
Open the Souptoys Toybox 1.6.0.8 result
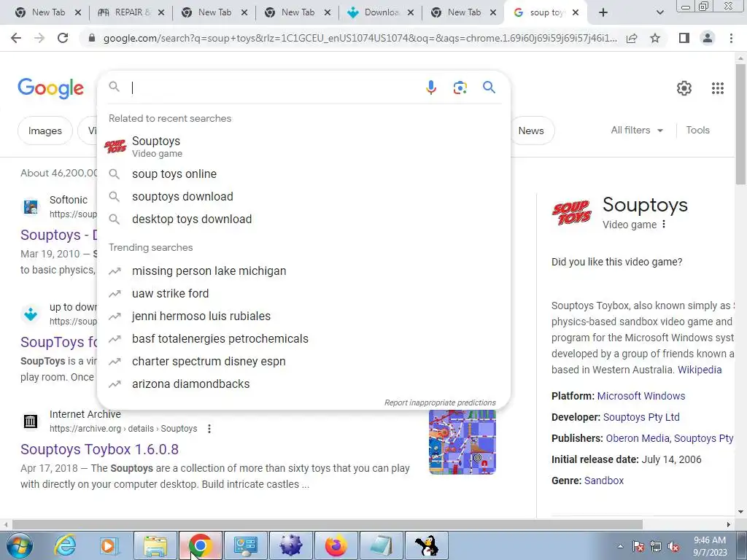click(x=99, y=449)
